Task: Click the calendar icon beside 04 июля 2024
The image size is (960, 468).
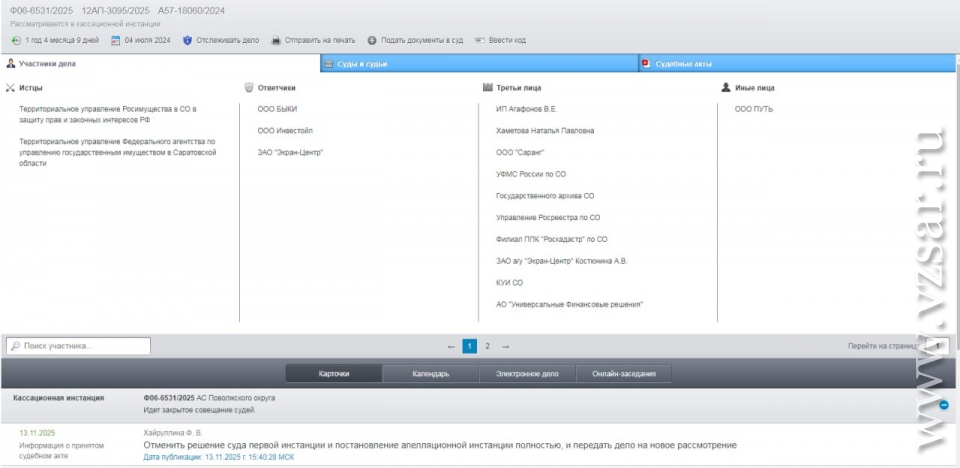Action: tap(116, 40)
